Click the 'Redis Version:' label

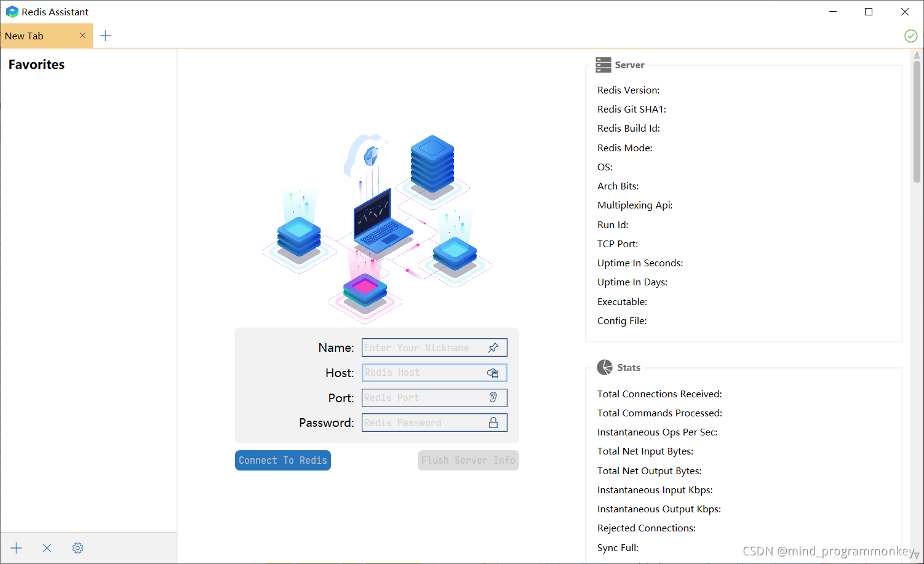pos(628,90)
